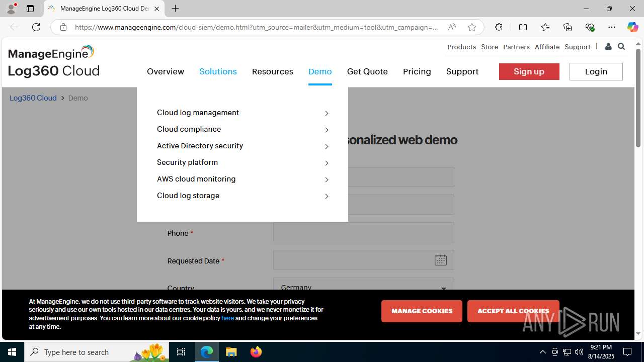Click the Phone input field

(x=364, y=232)
